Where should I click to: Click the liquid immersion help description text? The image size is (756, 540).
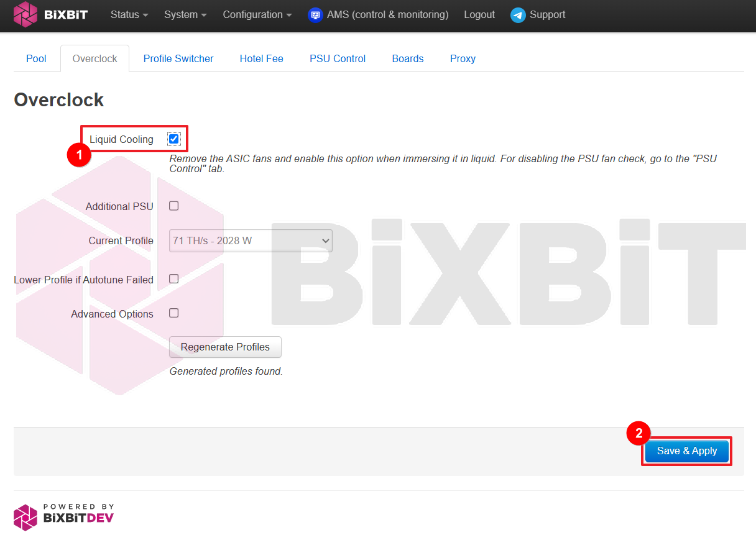point(443,163)
